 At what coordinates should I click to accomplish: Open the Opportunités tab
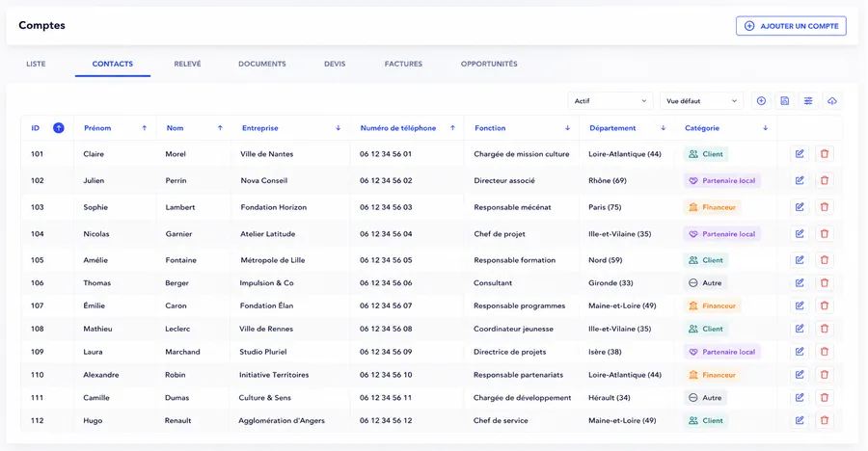[x=489, y=64]
